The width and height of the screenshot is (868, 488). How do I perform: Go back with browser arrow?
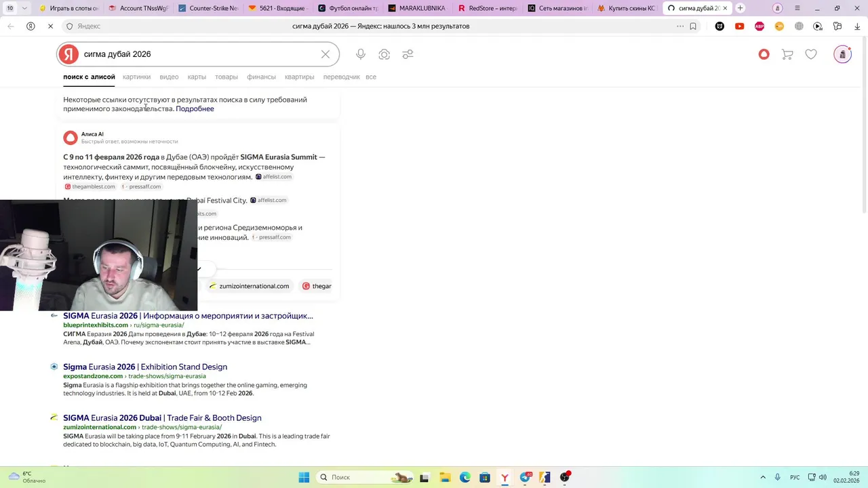(11, 26)
